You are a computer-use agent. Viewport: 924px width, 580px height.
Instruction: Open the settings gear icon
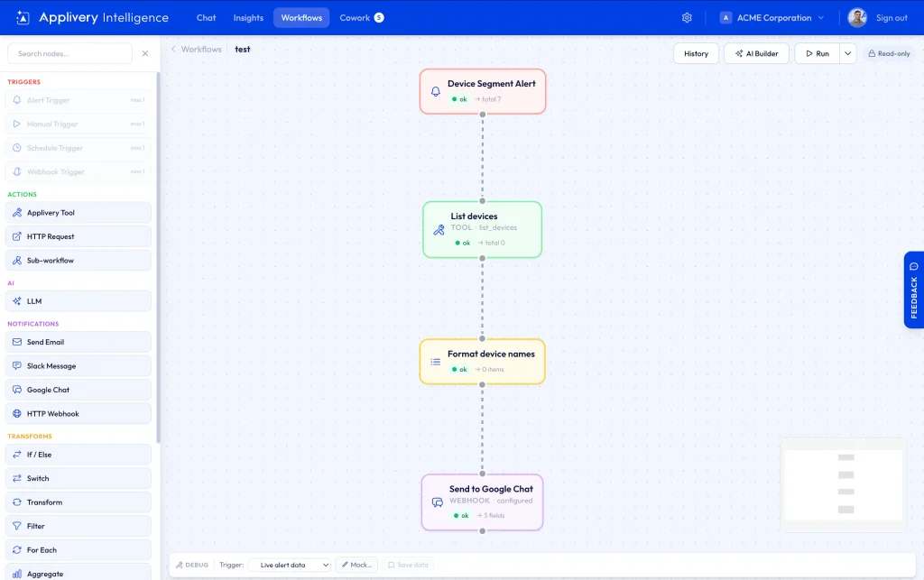click(687, 18)
